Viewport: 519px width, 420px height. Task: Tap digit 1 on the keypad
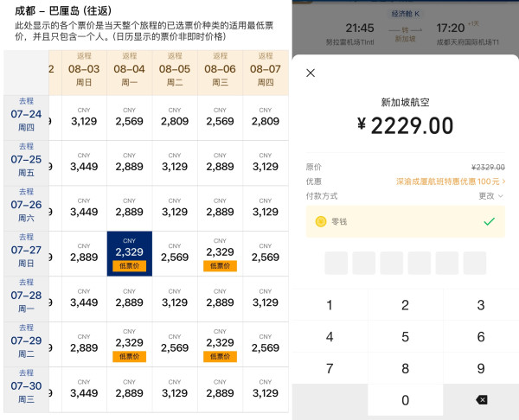(330, 305)
